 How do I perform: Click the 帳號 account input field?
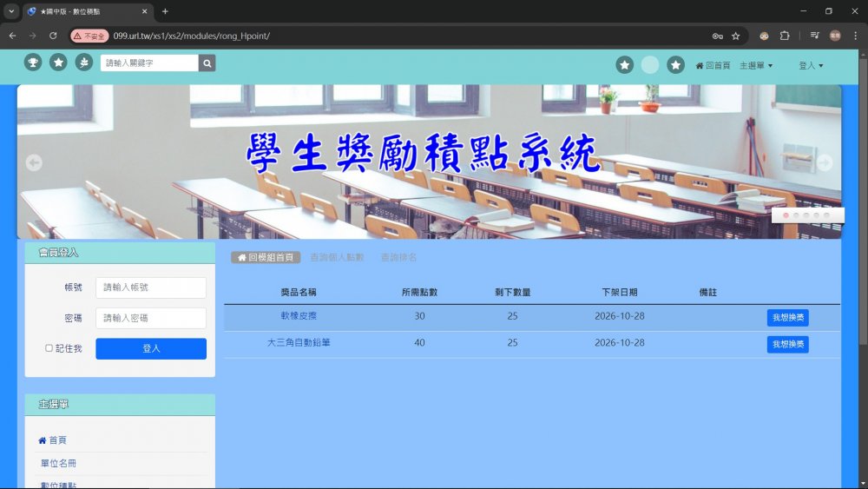point(151,287)
